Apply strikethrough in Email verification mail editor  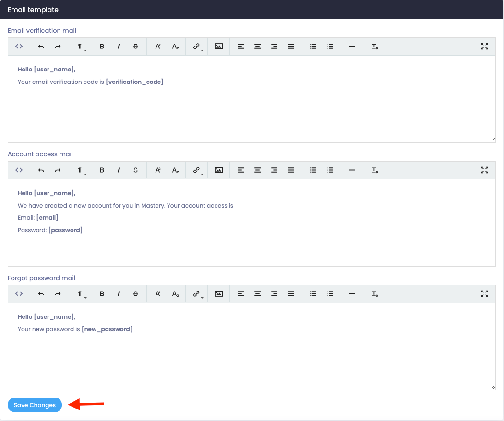tap(135, 47)
